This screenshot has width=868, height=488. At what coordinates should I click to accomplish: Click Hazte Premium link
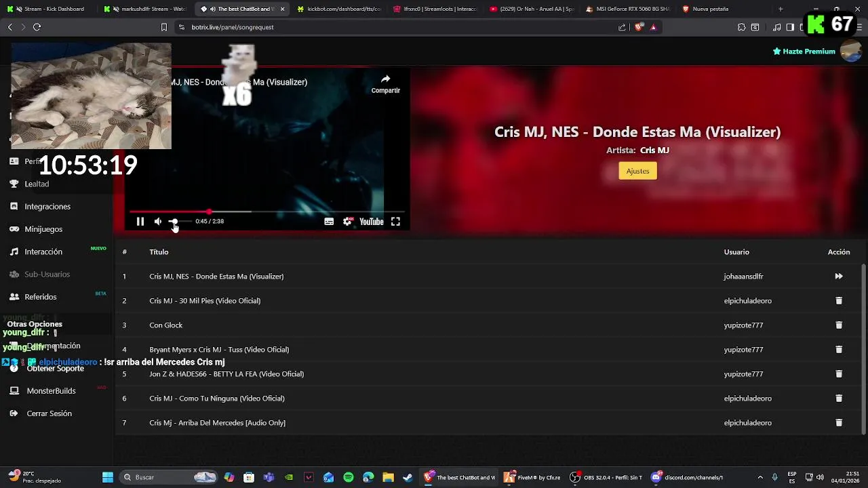click(804, 52)
